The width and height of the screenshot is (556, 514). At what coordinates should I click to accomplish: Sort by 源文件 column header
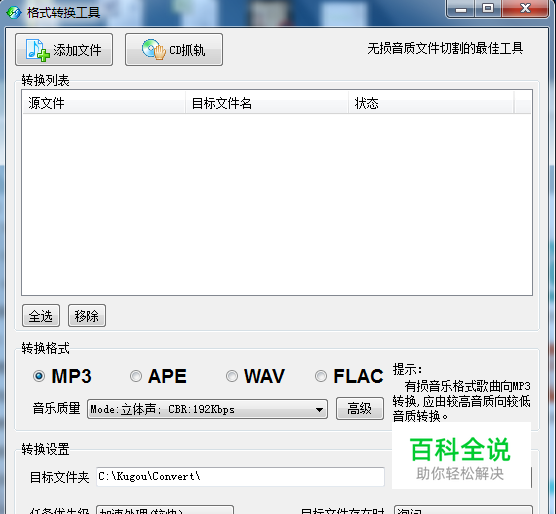tap(104, 103)
